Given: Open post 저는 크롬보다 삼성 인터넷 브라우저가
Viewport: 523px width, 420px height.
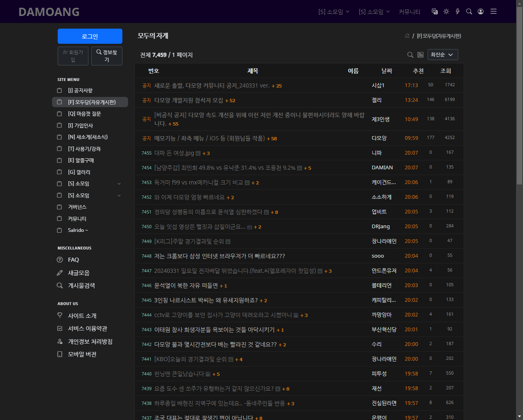Looking at the screenshot, I should [219, 256].
